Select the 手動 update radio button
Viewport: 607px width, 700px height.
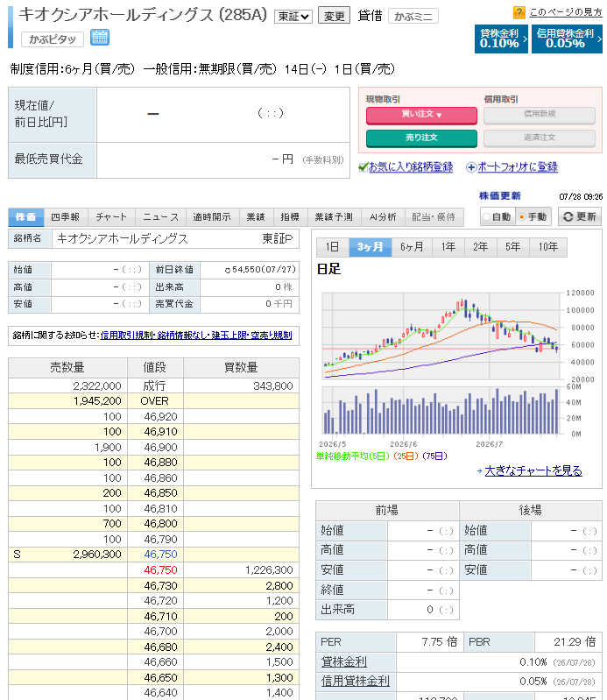(521, 217)
